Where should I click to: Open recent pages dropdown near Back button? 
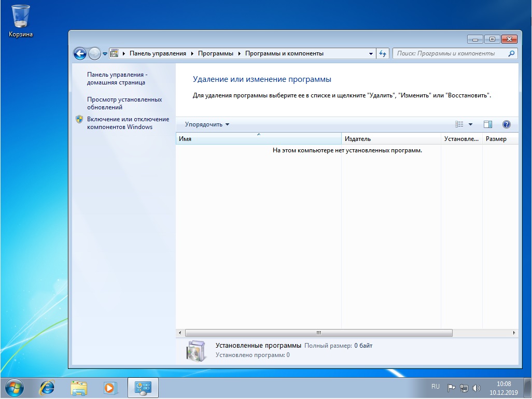tap(105, 53)
